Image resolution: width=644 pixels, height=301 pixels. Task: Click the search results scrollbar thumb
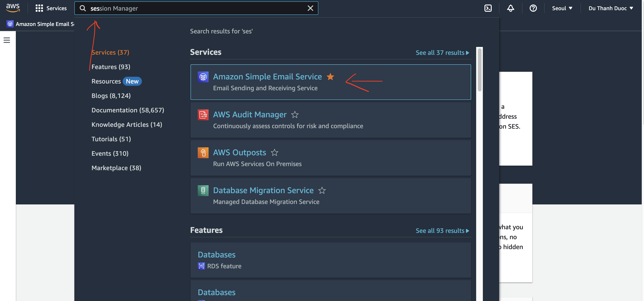[479, 70]
